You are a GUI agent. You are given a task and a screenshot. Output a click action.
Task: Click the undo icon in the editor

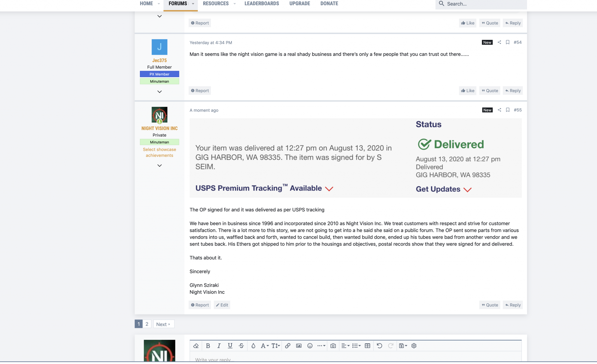click(x=379, y=346)
